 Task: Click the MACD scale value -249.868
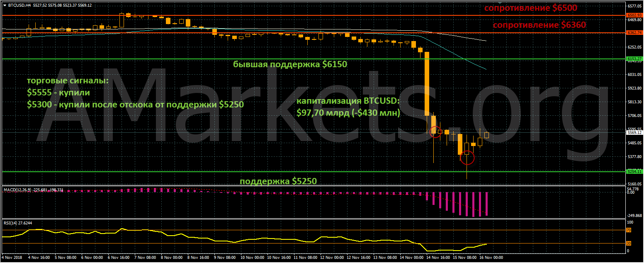click(634, 216)
